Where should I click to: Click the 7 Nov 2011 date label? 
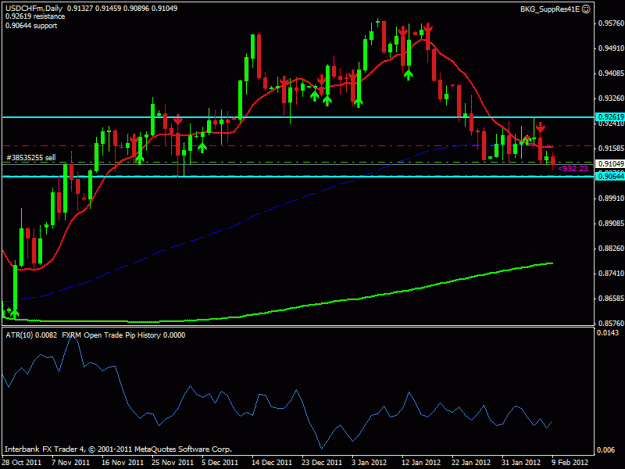71,463
